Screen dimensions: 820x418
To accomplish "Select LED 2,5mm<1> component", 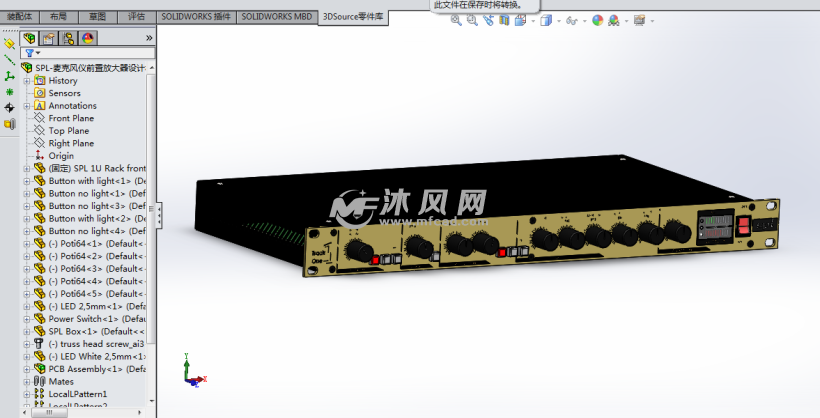I will (x=89, y=307).
